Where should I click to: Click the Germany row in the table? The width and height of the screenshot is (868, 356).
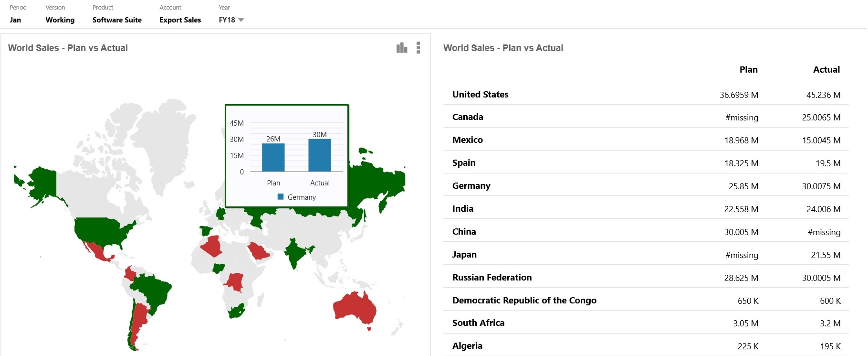coord(646,186)
